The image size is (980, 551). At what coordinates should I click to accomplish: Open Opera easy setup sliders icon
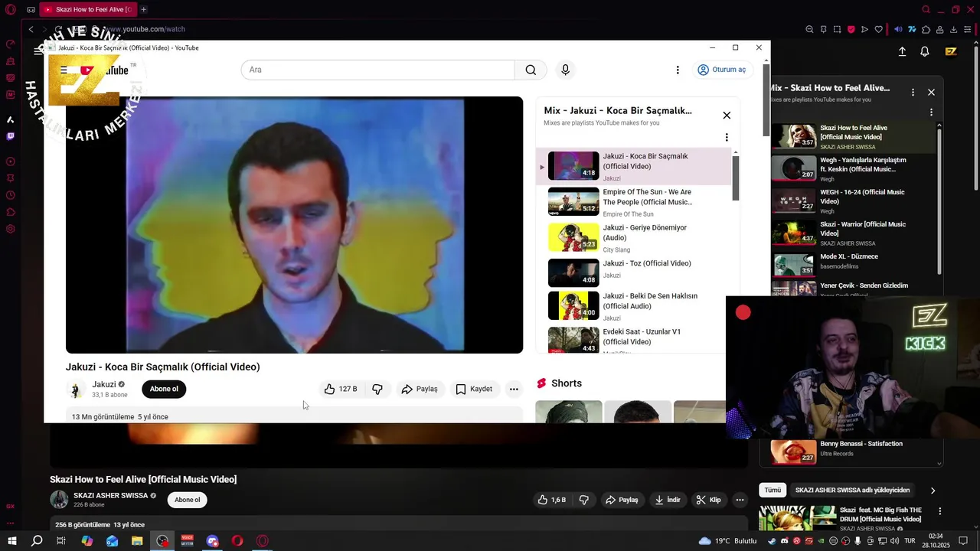click(969, 29)
